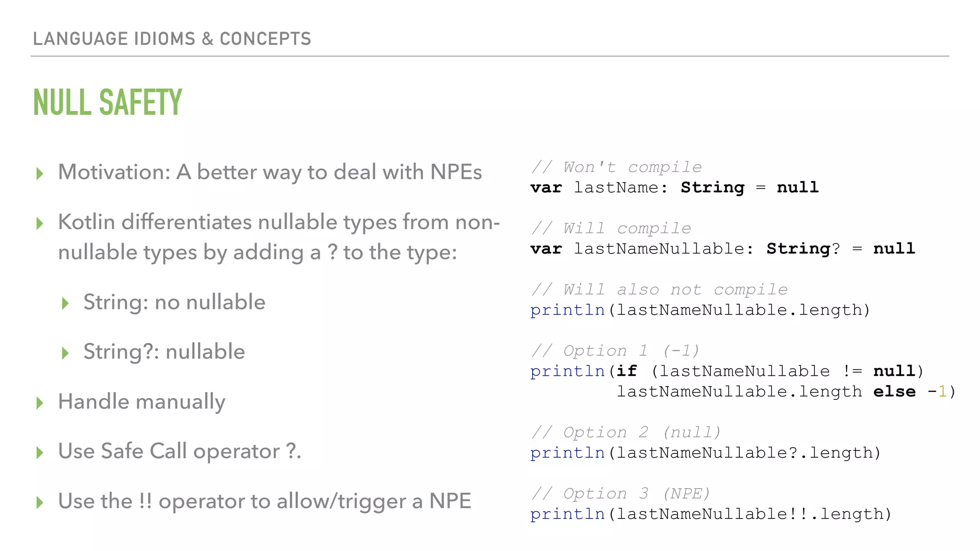Click the println(lastNameNullable.length) code line

700,310
